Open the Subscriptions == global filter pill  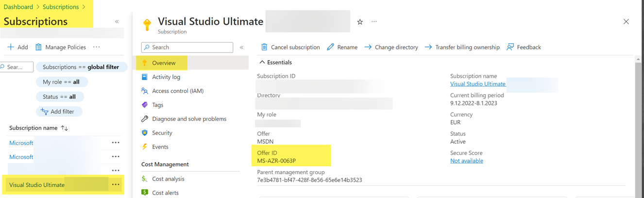pos(81,67)
